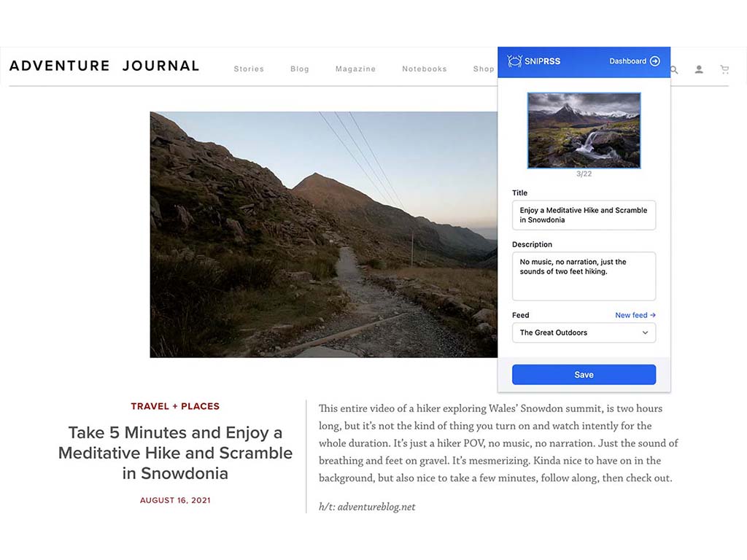Image resolution: width=747 pixels, height=560 pixels.
Task: Click the August 16, 2021 date text
Action: pyautogui.click(x=175, y=500)
